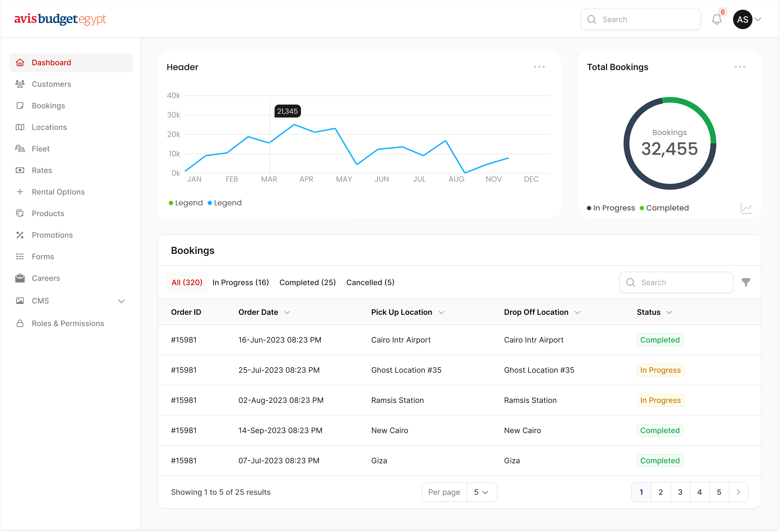780x532 pixels.
Task: Sort by the Order Date column chevron
Action: tap(287, 312)
